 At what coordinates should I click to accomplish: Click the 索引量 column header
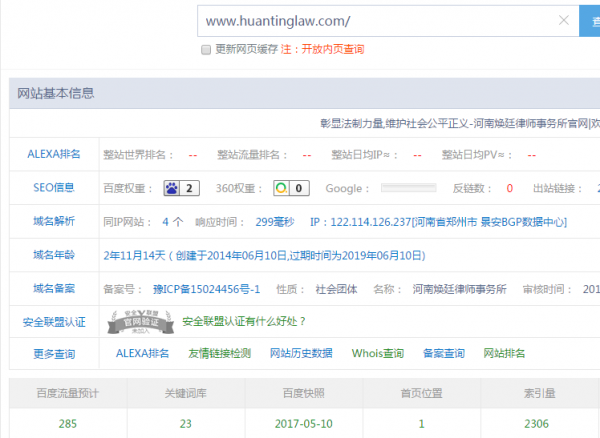pos(540,393)
